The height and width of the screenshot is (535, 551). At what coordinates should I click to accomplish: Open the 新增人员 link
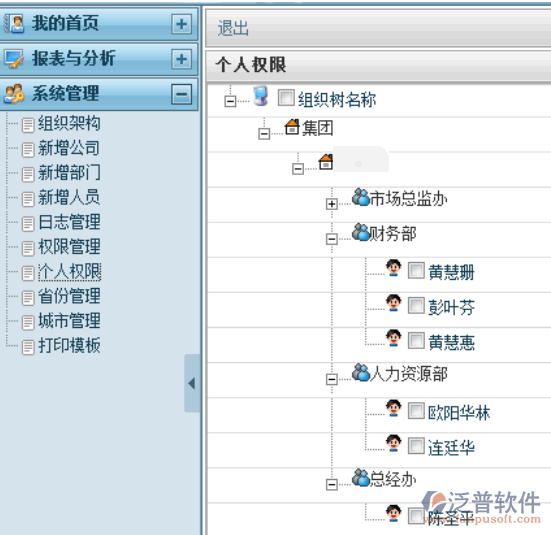69,197
